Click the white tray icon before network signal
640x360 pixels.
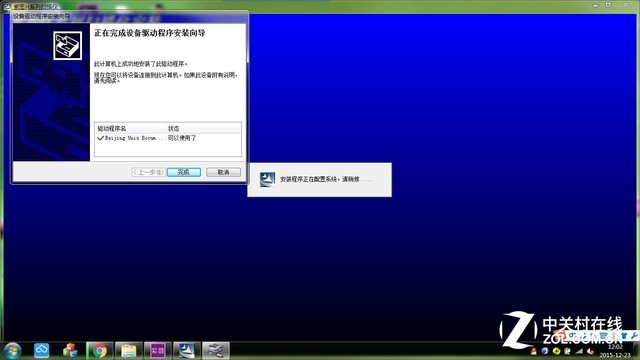(567, 351)
